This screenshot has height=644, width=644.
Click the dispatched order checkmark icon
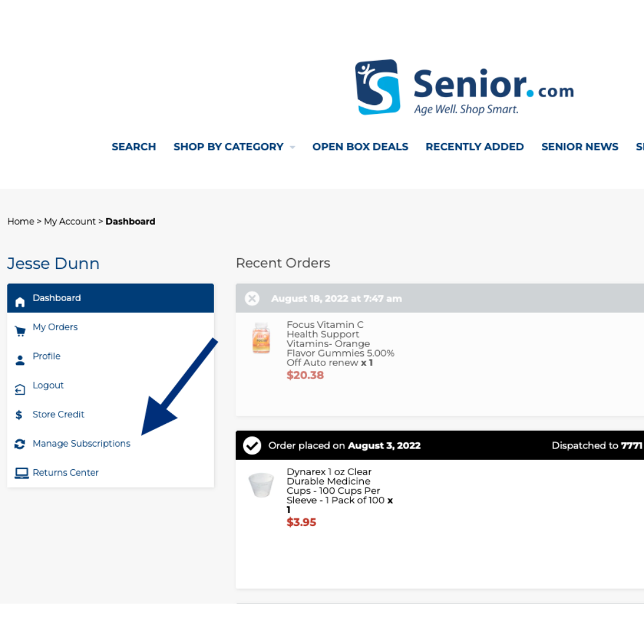tap(252, 445)
